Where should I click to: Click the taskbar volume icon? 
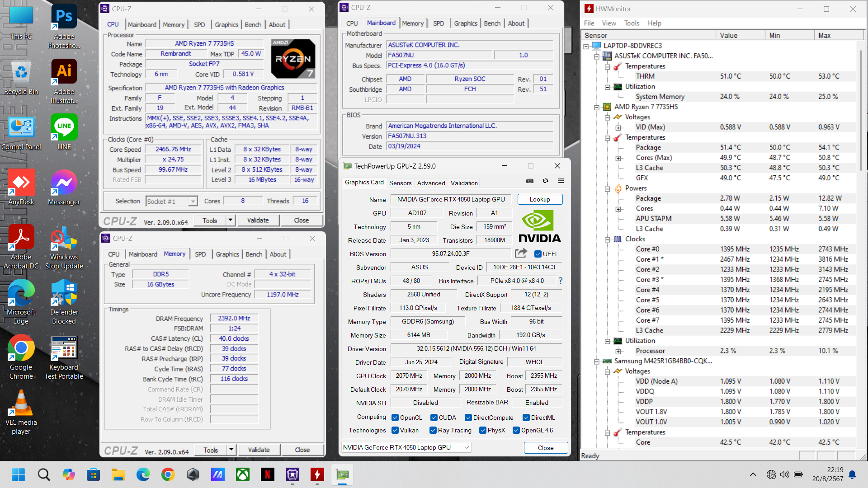(x=785, y=474)
